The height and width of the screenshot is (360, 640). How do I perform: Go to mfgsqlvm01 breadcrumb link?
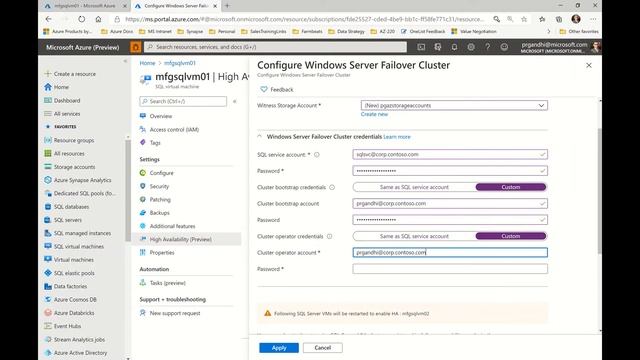[x=180, y=63]
